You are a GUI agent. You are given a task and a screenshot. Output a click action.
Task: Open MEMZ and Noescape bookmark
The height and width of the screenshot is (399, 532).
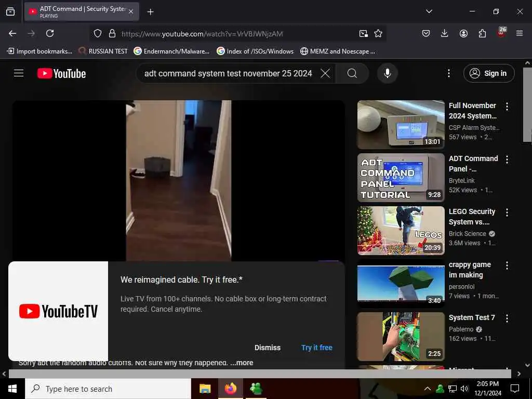(x=338, y=51)
